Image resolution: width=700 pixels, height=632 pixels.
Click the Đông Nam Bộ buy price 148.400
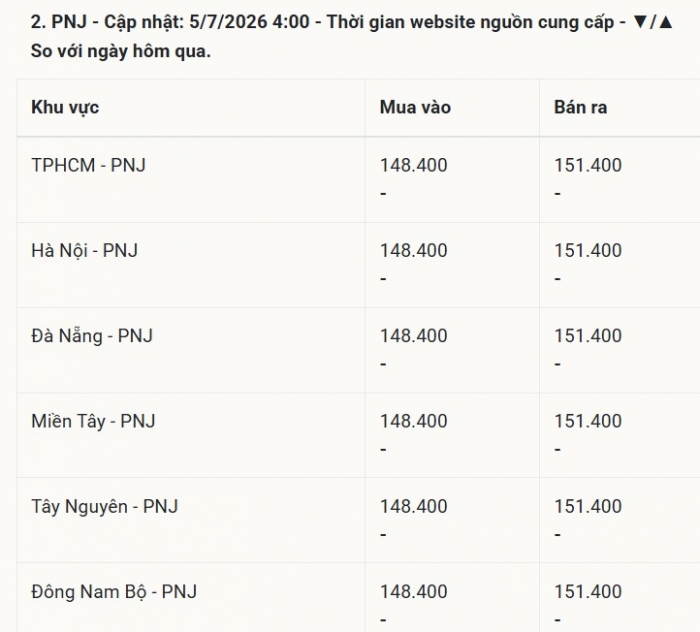(413, 591)
